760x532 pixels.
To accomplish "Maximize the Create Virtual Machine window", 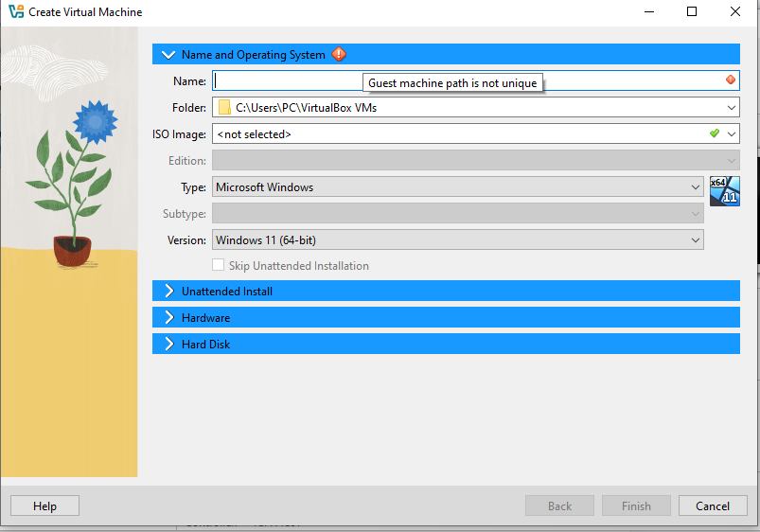I will pos(692,12).
